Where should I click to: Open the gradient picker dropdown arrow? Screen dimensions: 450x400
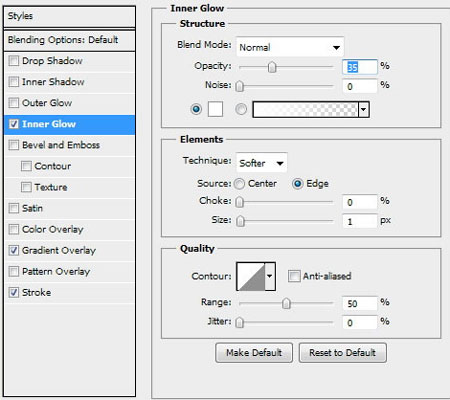point(364,110)
